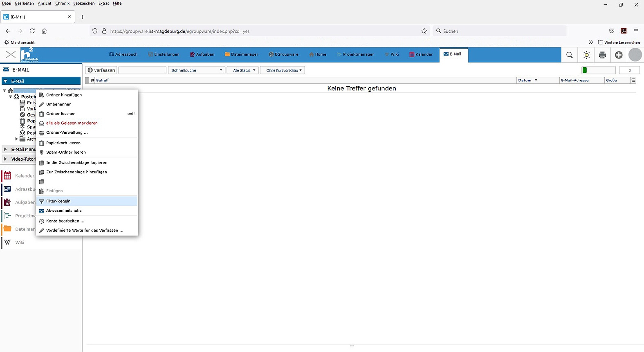Click the search text field beside verfassen
Image resolution: width=644 pixels, height=352 pixels.
[x=142, y=70]
